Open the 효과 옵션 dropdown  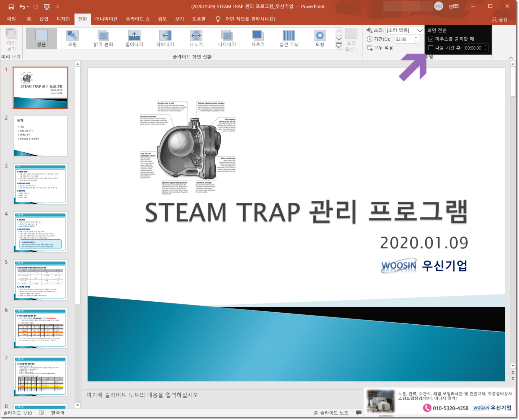(351, 40)
